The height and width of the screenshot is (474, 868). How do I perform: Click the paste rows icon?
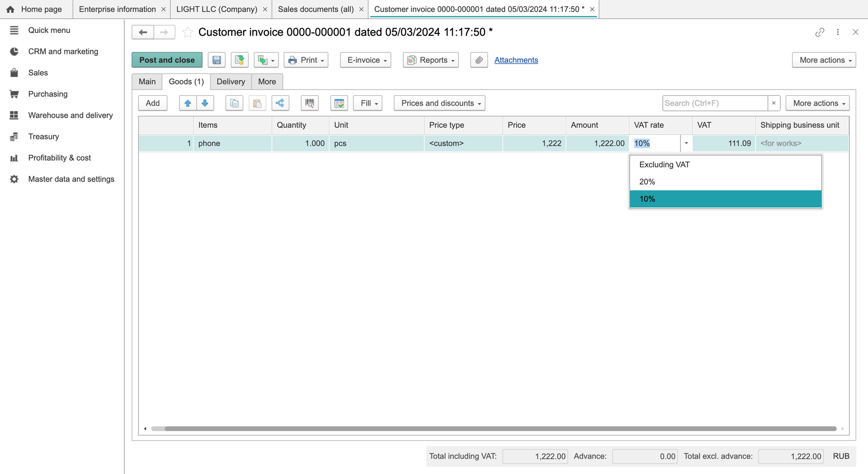(257, 103)
